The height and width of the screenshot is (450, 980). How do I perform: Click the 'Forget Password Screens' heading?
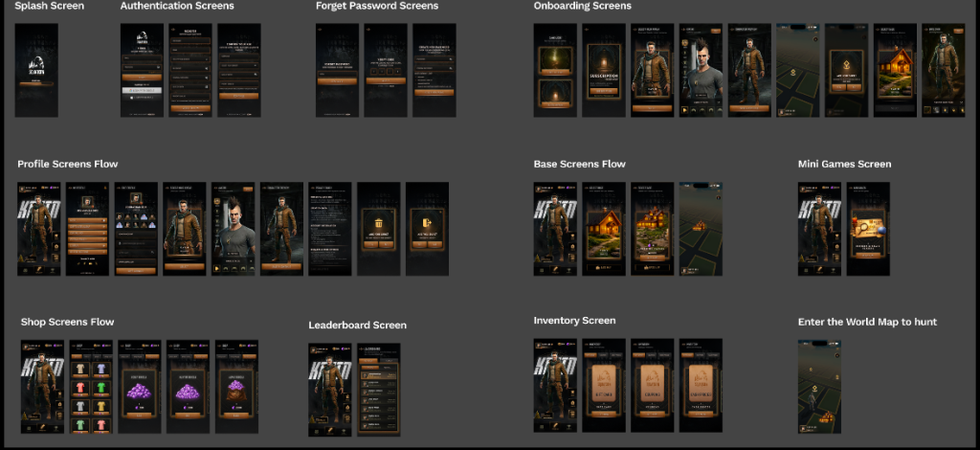coord(377,6)
